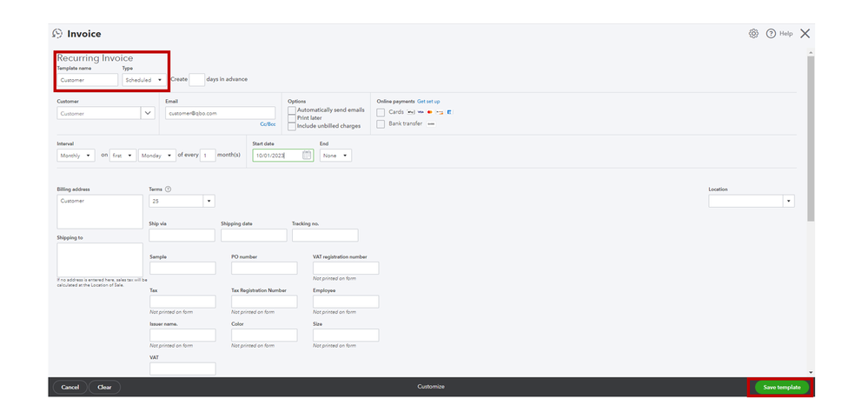Click the Shipping to text area
The width and height of the screenshot is (868, 412).
pyautogui.click(x=100, y=260)
